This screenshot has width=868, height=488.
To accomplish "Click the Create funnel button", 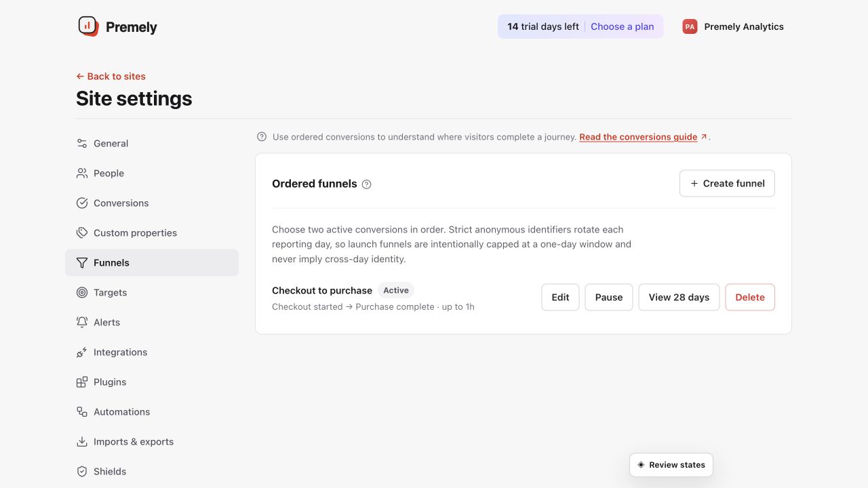I will point(727,184).
